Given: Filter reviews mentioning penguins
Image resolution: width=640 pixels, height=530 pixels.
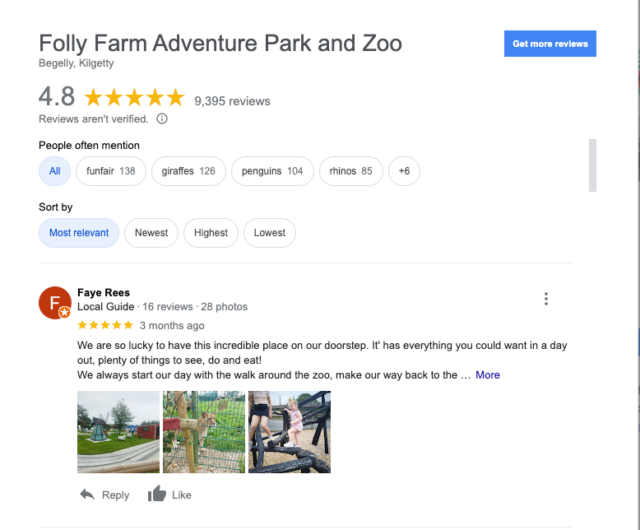Looking at the screenshot, I should (x=272, y=171).
